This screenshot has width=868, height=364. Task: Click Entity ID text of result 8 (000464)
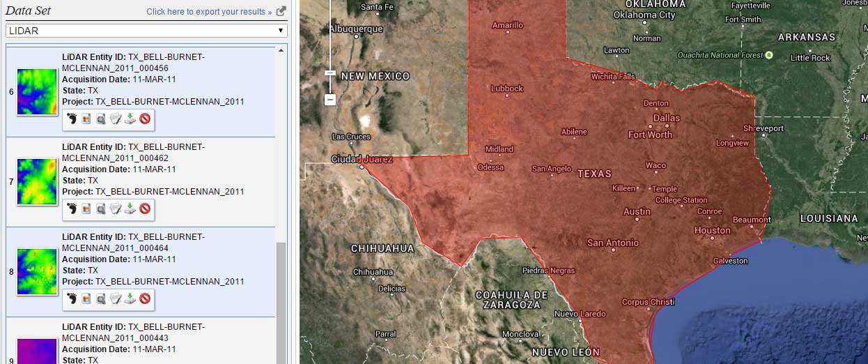click(134, 242)
